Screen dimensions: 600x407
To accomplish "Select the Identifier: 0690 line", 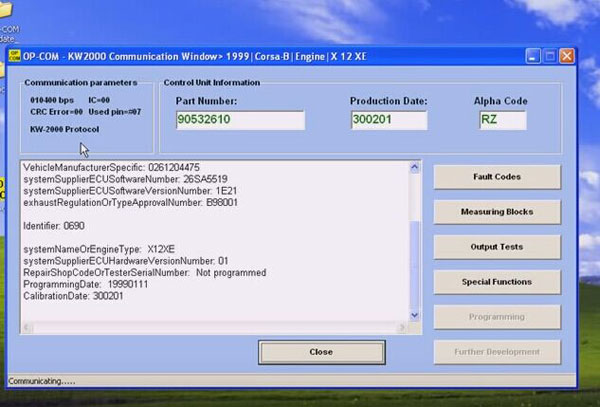I will [x=54, y=226].
